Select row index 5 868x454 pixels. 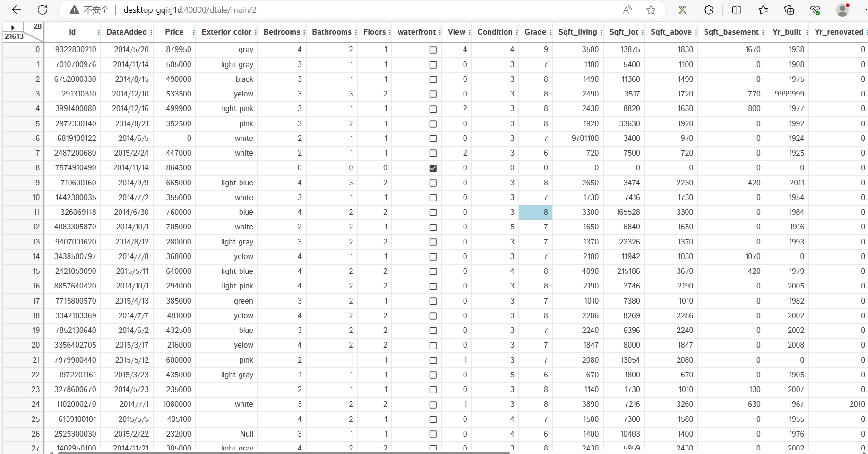pyautogui.click(x=24, y=124)
